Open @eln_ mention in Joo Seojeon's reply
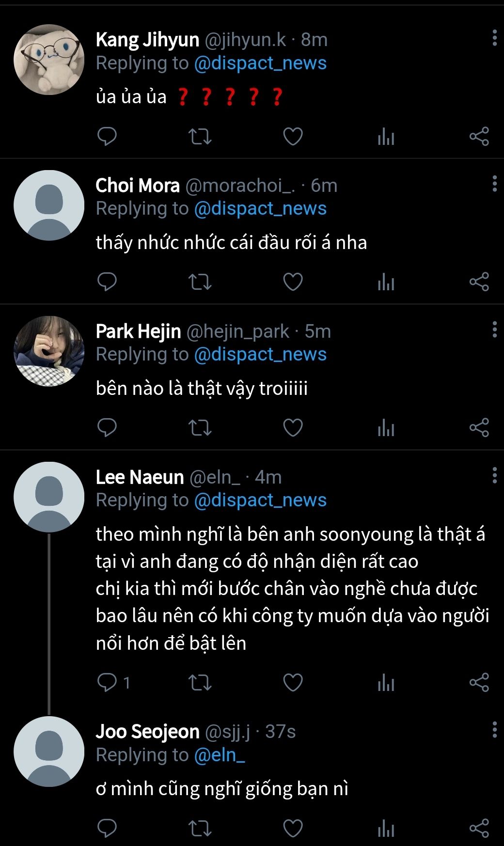Image resolution: width=504 pixels, height=846 pixels. (x=220, y=755)
